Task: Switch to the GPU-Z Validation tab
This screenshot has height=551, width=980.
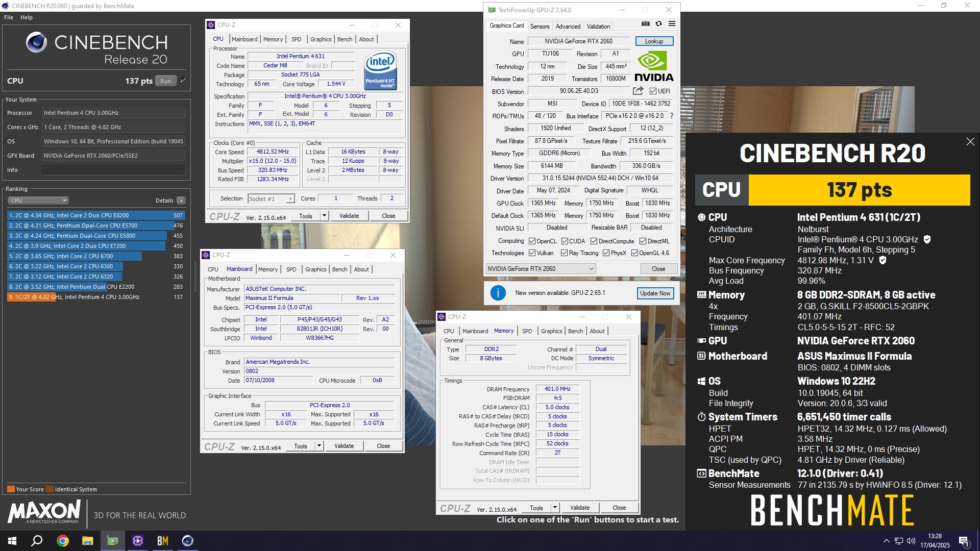Action: [x=598, y=27]
